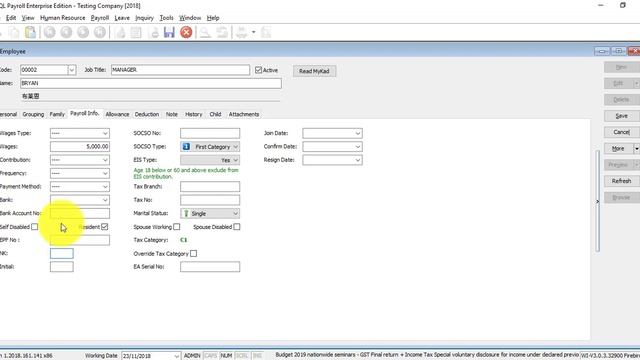The width and height of the screenshot is (640, 360).
Task: Go to last record toolbar icon
Action: click(x=100, y=33)
